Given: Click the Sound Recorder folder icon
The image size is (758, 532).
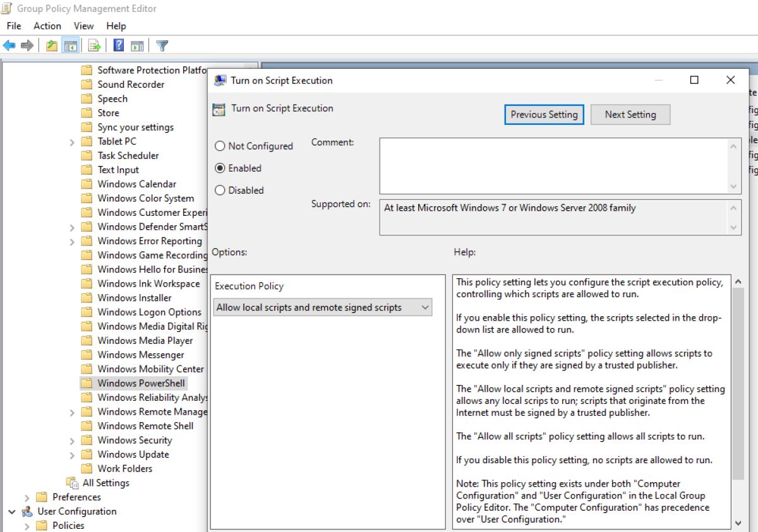Looking at the screenshot, I should [x=87, y=85].
